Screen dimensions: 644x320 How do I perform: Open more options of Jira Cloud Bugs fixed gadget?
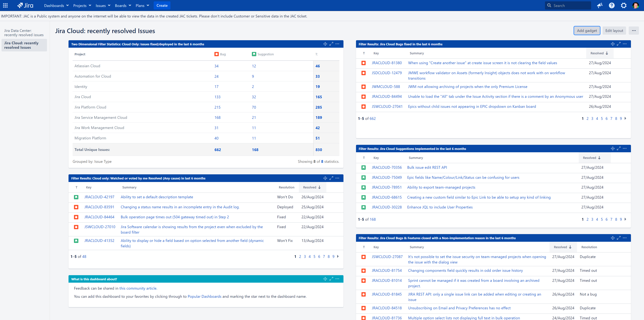pos(624,44)
